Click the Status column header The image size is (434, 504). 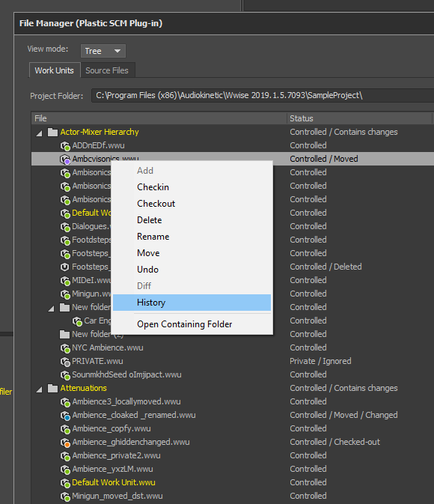click(359, 118)
